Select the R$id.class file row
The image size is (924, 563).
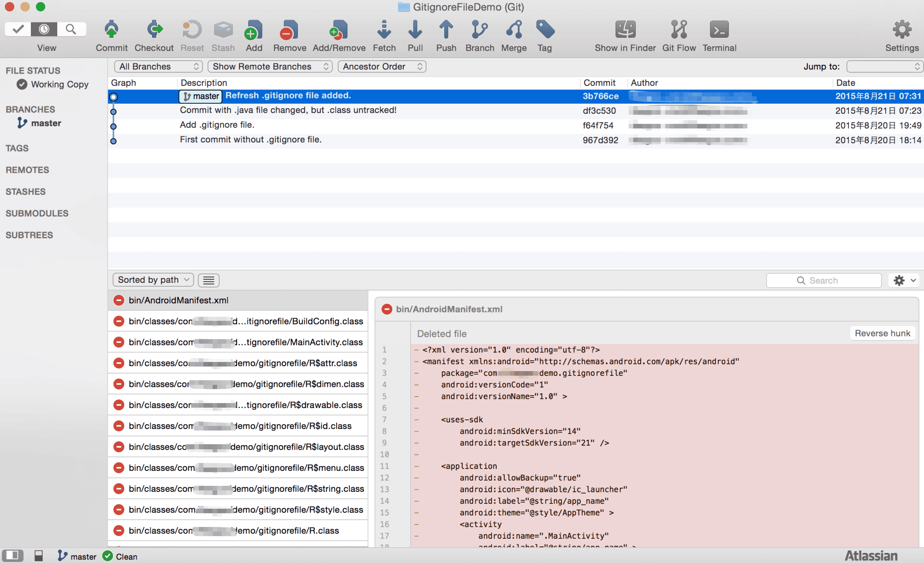(x=238, y=426)
